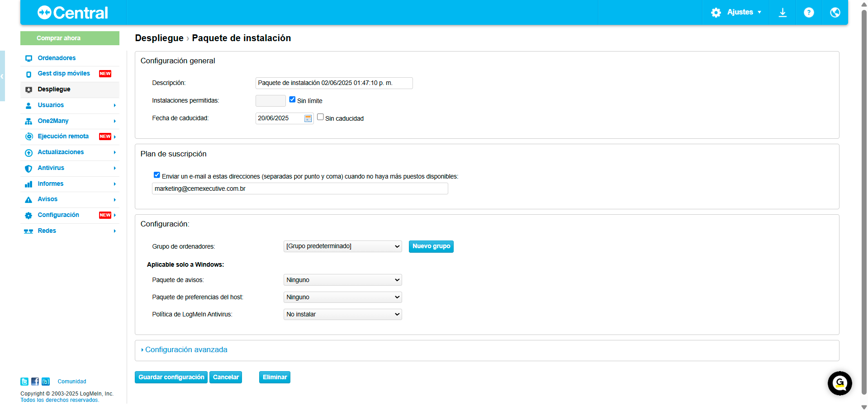Click the Twitter icon in footer
Screen dimensions: 868x410
(24, 382)
